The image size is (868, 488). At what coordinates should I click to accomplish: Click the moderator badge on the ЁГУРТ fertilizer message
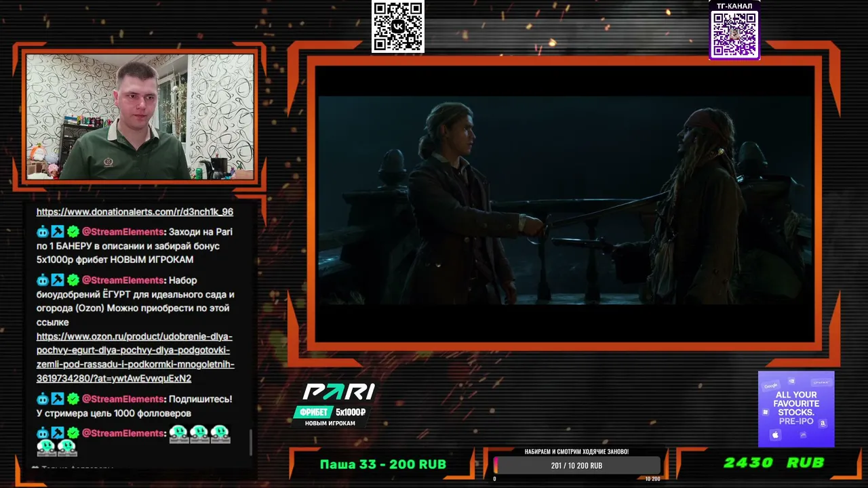tap(58, 280)
